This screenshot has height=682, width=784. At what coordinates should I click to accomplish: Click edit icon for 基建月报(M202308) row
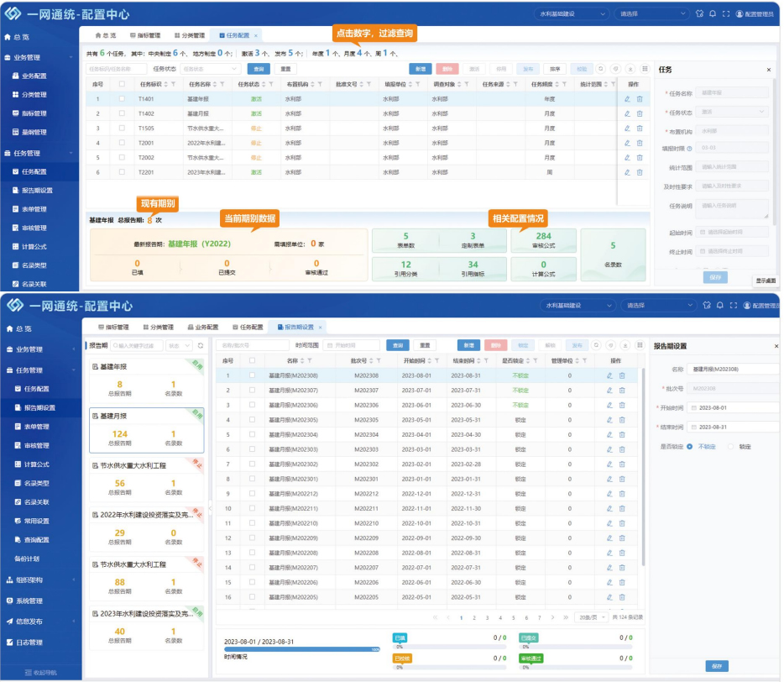pyautogui.click(x=610, y=375)
